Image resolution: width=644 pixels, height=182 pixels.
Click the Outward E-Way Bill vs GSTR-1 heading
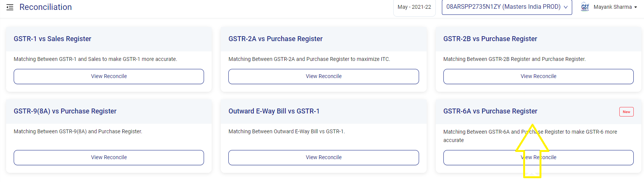pos(274,111)
